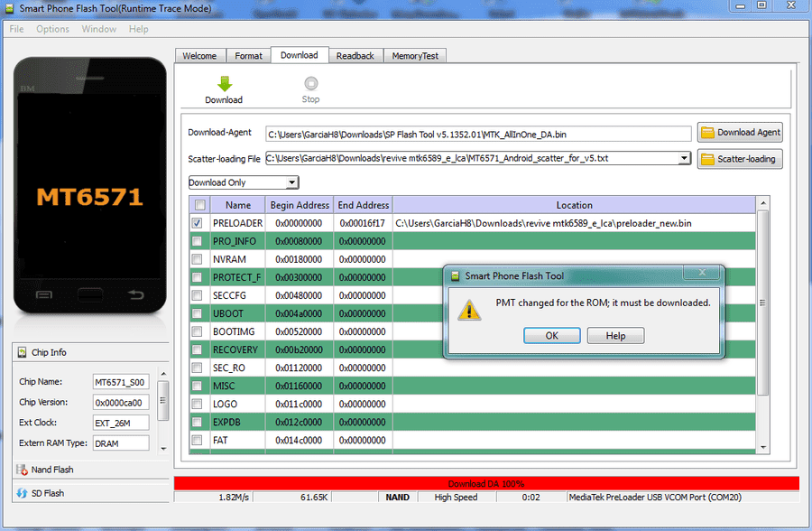812x531 pixels.
Task: Click the Chip Version field 0x0000ca00
Action: 121,403
